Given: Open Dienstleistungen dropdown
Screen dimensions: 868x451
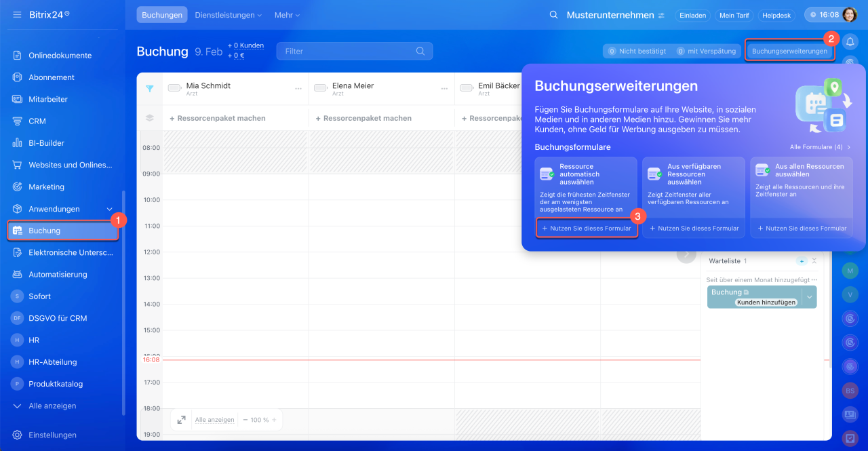Looking at the screenshot, I should coord(229,15).
